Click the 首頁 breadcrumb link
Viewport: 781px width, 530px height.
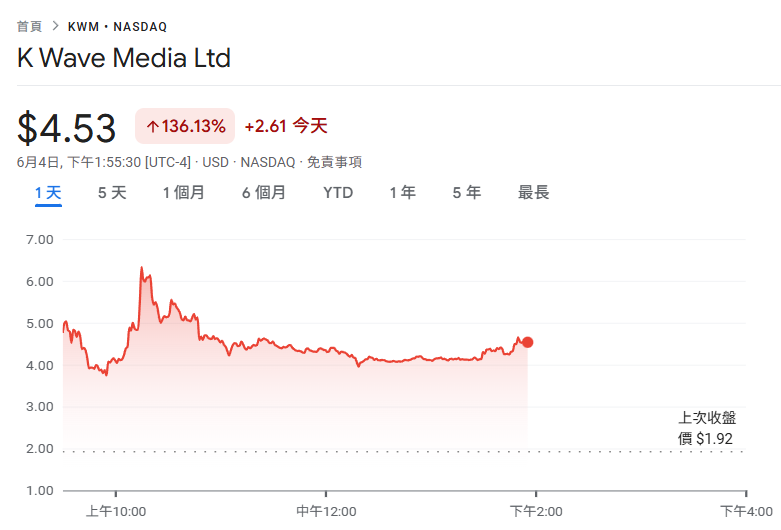pyautogui.click(x=30, y=26)
